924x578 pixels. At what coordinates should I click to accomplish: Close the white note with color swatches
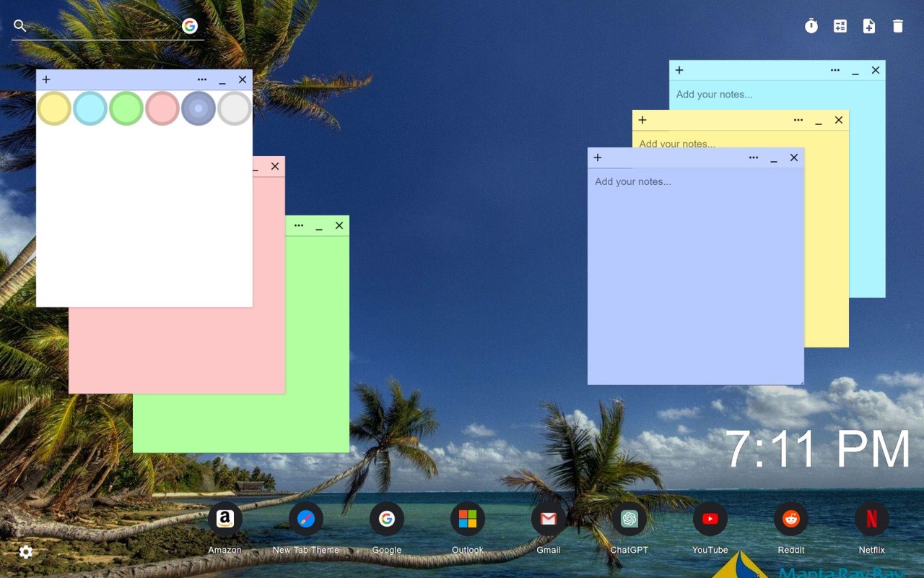(243, 79)
